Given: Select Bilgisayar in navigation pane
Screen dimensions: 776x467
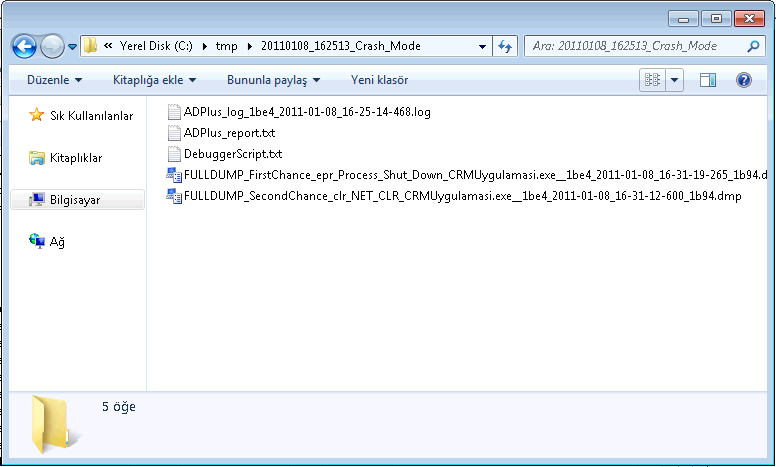Looking at the screenshot, I should (x=75, y=200).
